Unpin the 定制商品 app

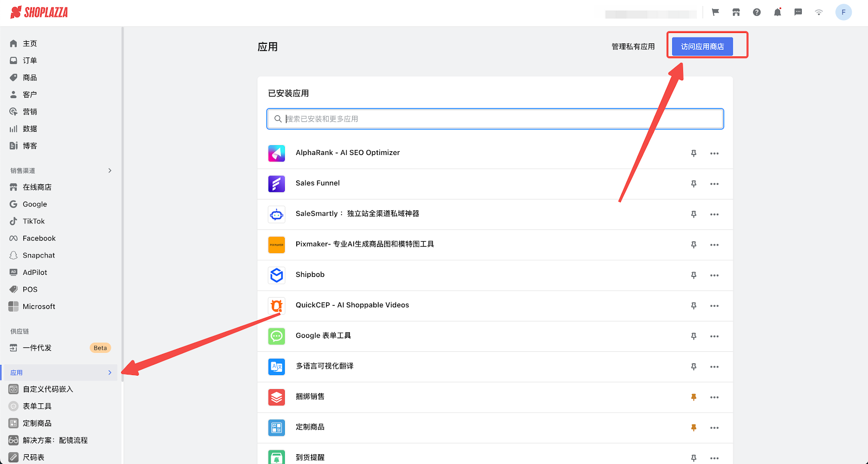(x=693, y=428)
